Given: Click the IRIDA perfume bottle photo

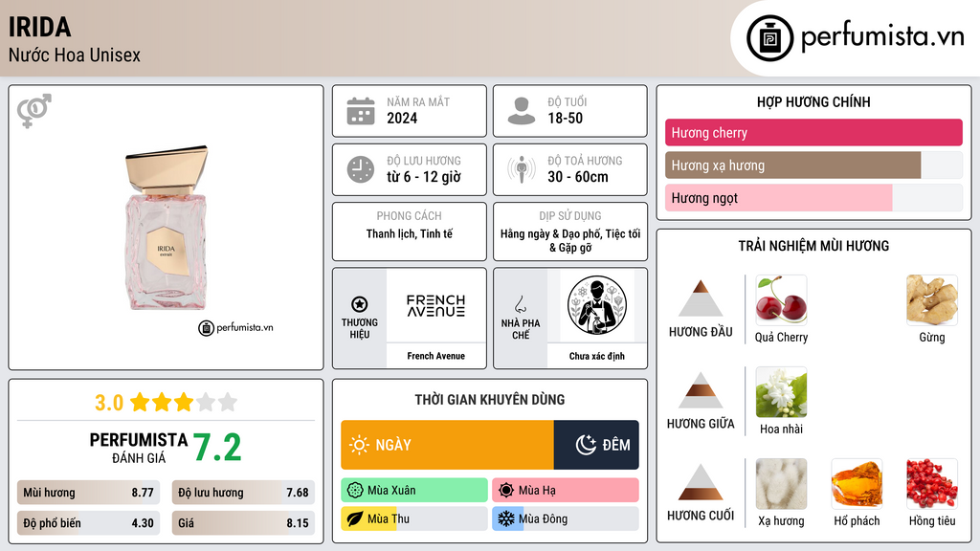Looking at the screenshot, I should pyautogui.click(x=167, y=228).
